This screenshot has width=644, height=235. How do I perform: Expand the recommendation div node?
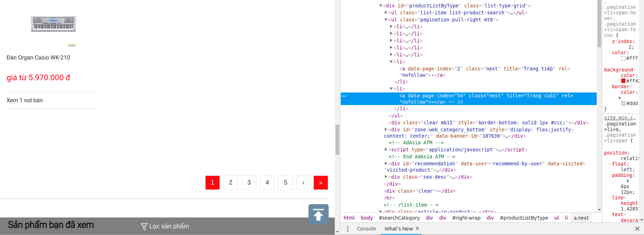tap(386, 164)
